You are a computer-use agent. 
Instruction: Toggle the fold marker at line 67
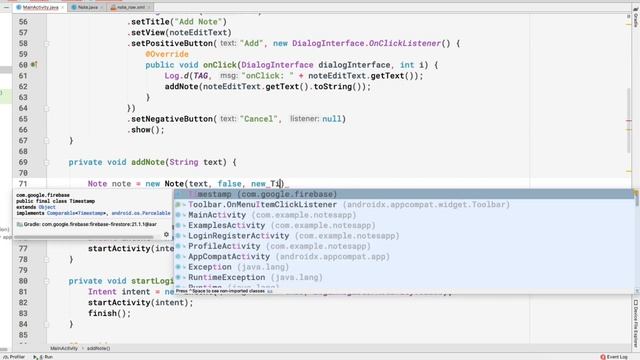coord(46,140)
